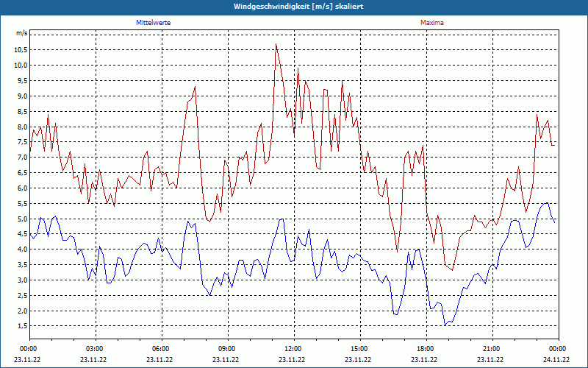The height and width of the screenshot is (368, 588).
Task: Select the 8,5 y-axis label
Action: 22,112
